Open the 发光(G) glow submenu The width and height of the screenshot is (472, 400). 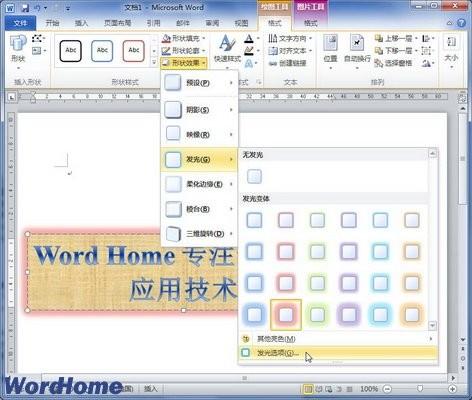(x=199, y=159)
